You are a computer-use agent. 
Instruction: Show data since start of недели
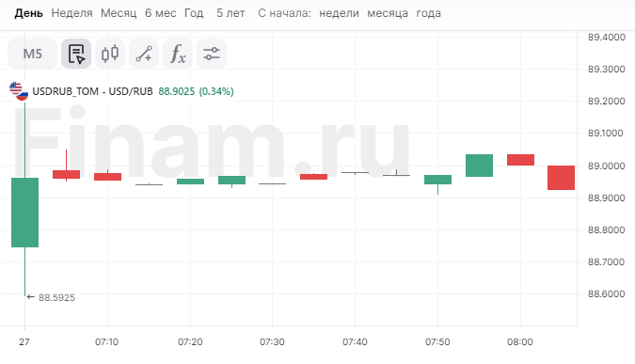(339, 13)
